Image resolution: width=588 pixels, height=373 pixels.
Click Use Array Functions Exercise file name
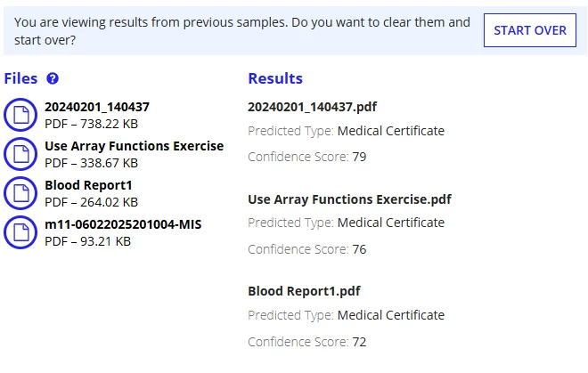(135, 146)
